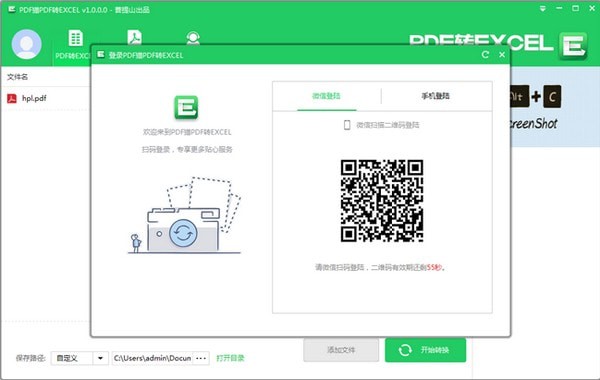This screenshot has height=380, width=600.
Task: Click the user avatar profile icon
Action: 26,44
